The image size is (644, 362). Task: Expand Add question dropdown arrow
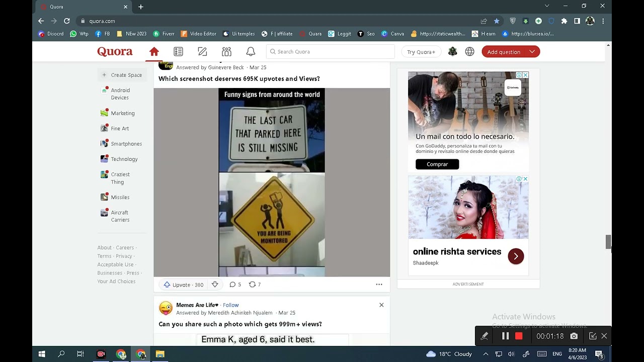click(532, 52)
